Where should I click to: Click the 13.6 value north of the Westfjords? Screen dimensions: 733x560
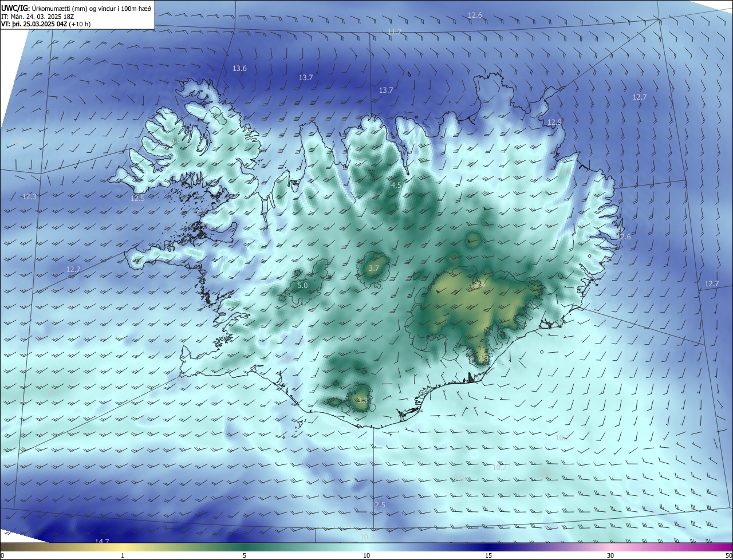[x=239, y=68]
